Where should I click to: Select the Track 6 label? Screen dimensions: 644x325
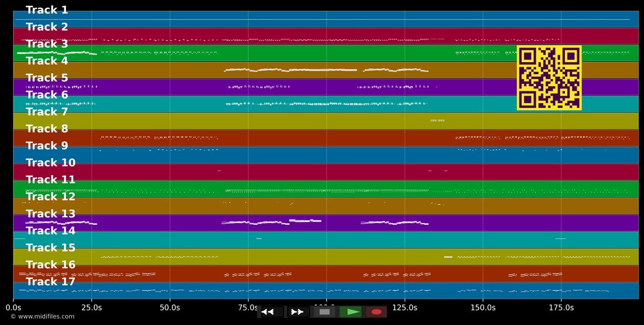tap(47, 95)
